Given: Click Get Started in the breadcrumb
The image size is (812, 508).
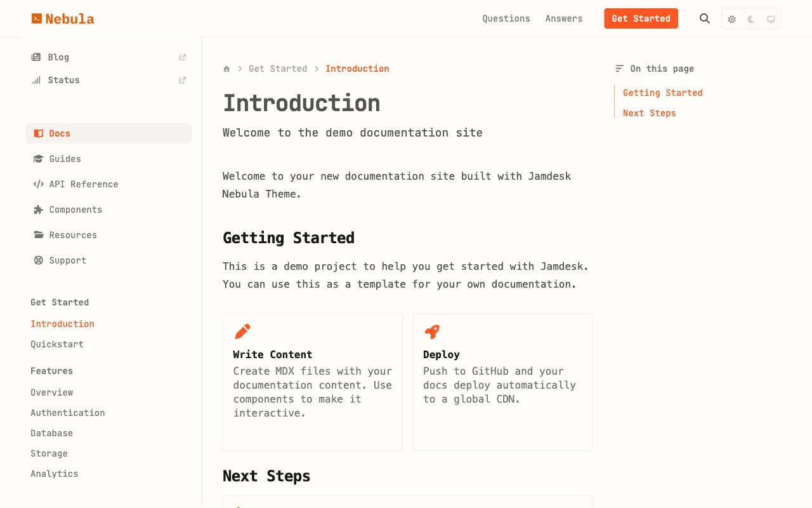Looking at the screenshot, I should coord(278,69).
